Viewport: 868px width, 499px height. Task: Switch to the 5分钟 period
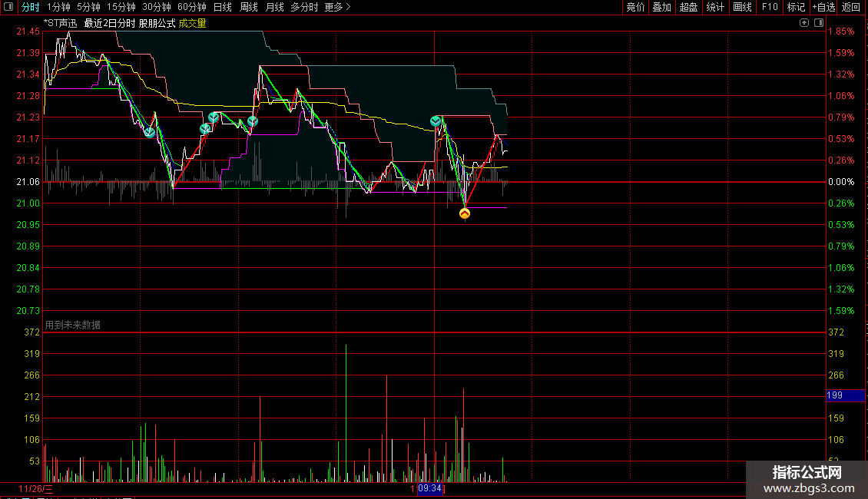point(88,7)
